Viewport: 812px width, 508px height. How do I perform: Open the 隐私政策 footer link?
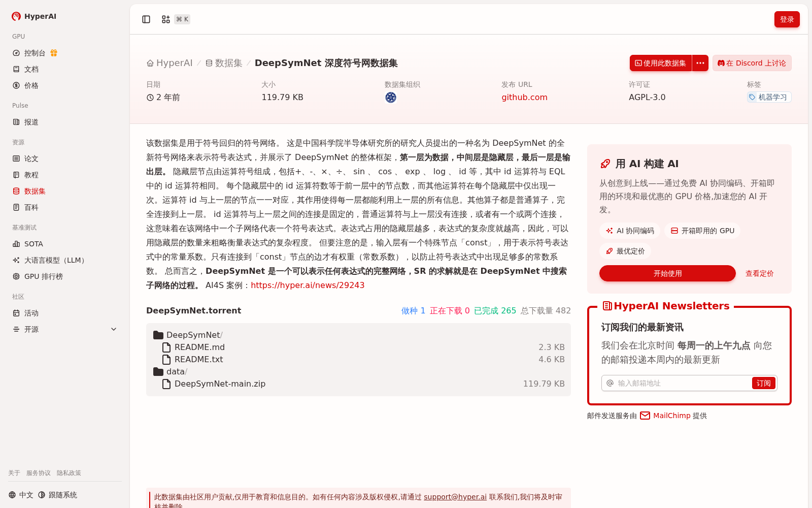coord(69,473)
